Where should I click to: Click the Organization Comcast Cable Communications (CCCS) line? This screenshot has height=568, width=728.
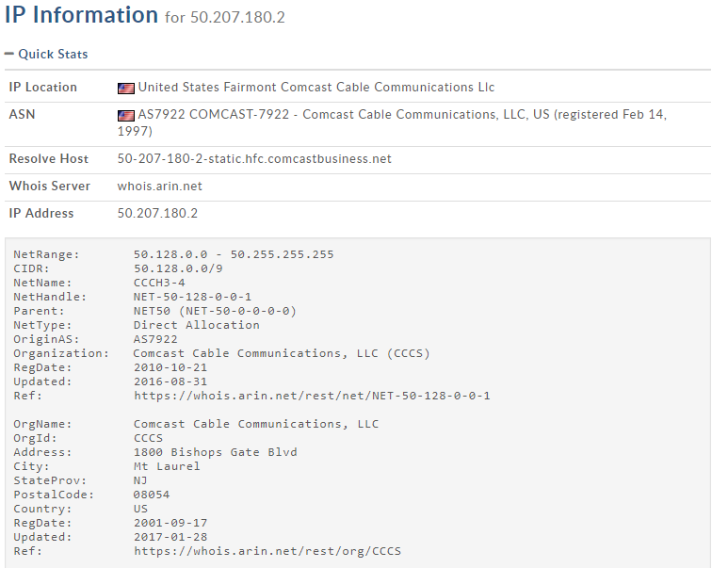coord(282,353)
